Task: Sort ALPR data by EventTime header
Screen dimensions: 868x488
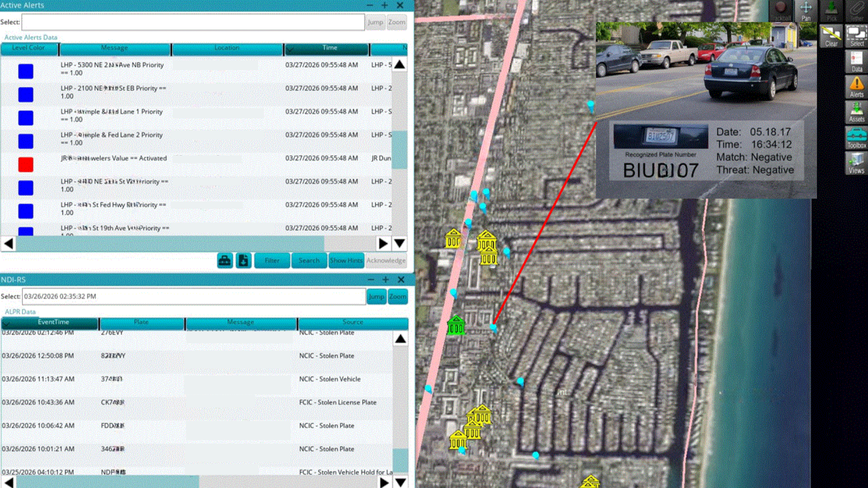Action: pyautogui.click(x=53, y=322)
